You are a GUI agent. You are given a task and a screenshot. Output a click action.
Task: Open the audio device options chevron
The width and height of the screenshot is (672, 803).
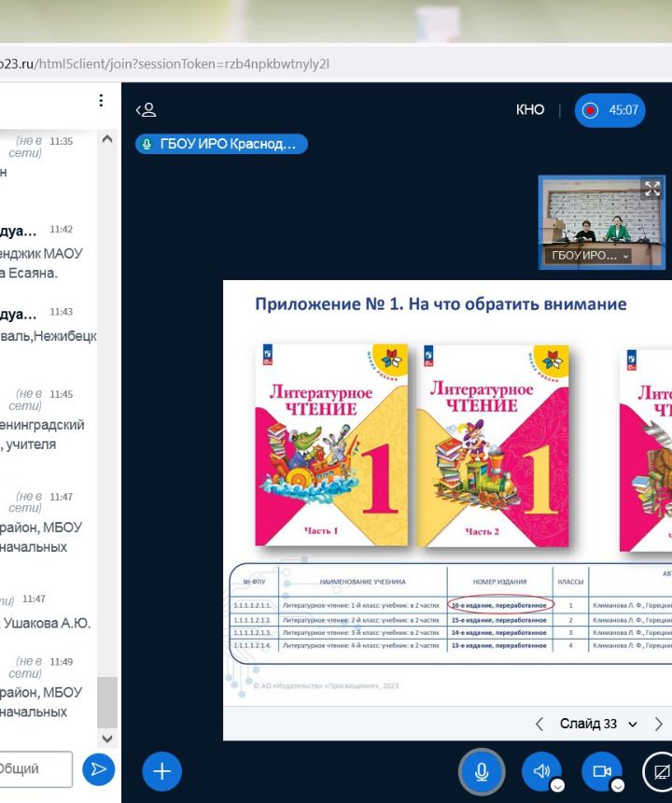(557, 785)
